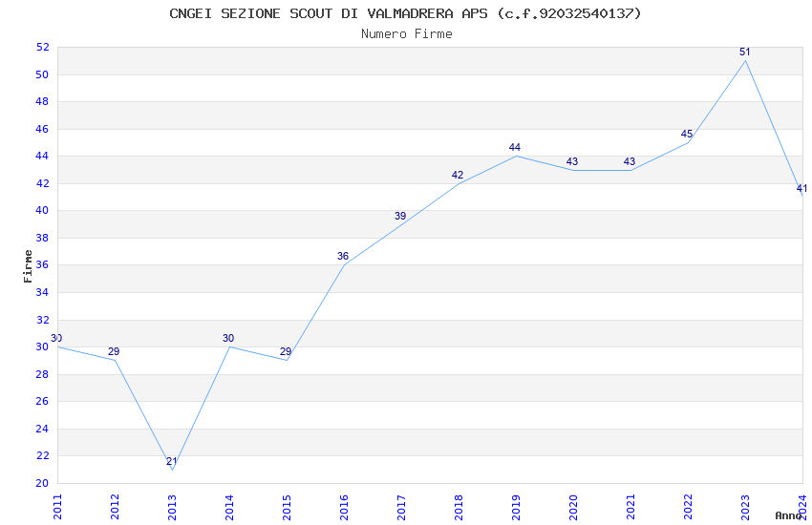Click y-axis tick value 32
812x525 pixels.
(42, 320)
